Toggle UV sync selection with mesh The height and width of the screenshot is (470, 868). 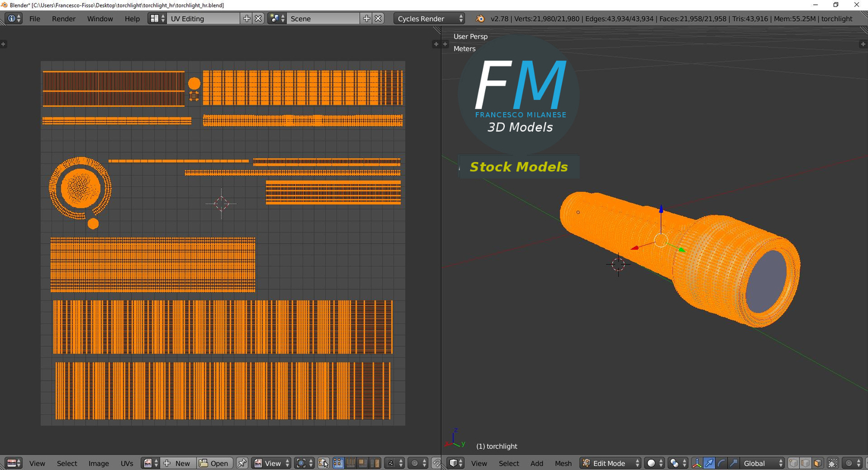(x=323, y=464)
